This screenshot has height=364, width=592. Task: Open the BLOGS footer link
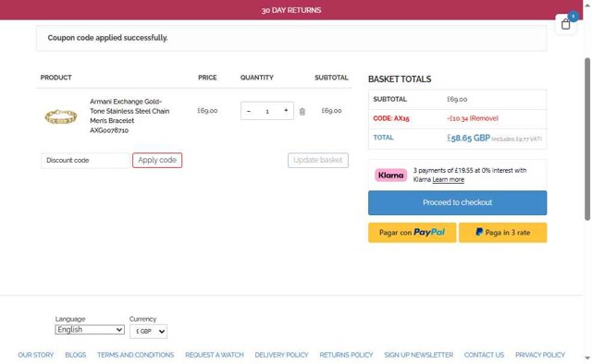[76, 355]
